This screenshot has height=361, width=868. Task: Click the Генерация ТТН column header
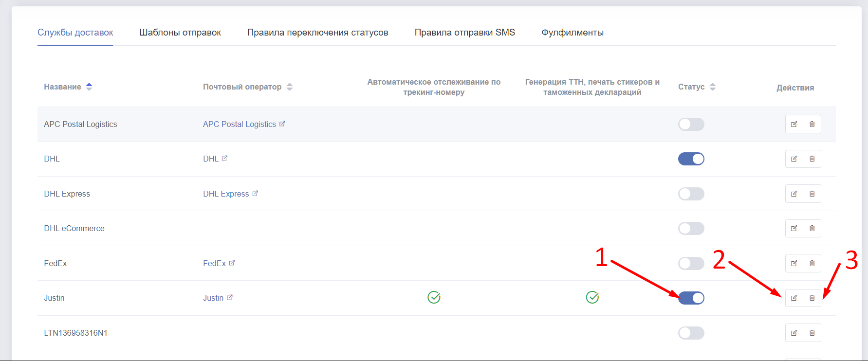pos(592,87)
